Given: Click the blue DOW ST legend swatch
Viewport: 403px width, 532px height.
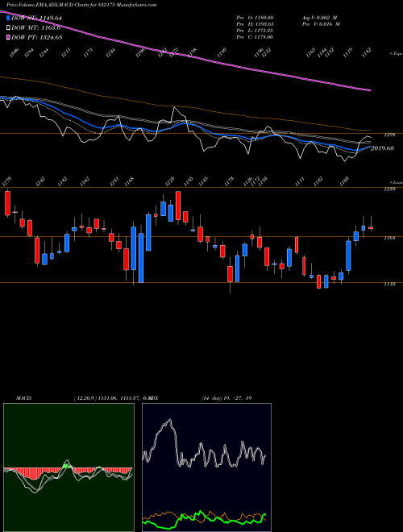Looking at the screenshot, I should pos(8,18).
